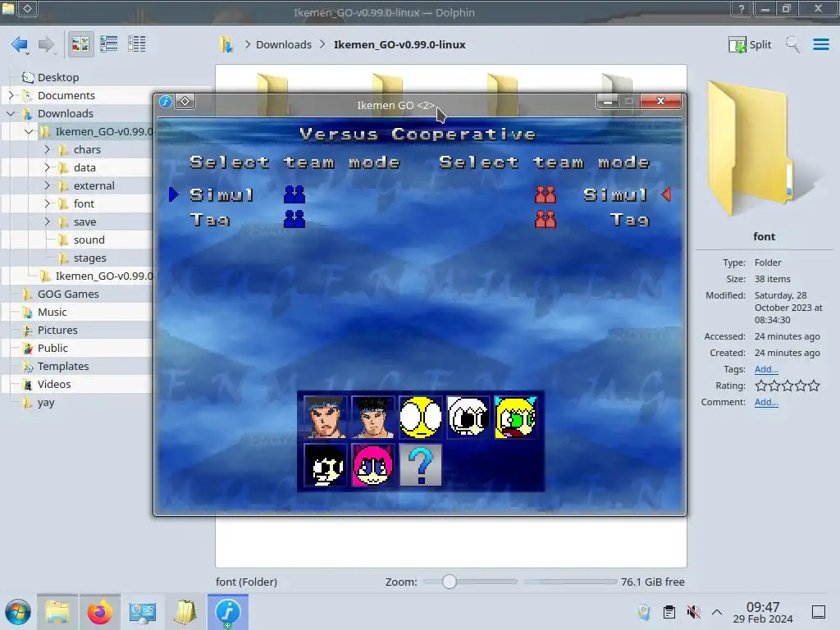840x630 pixels.
Task: Add comment link in information panel
Action: (766, 402)
